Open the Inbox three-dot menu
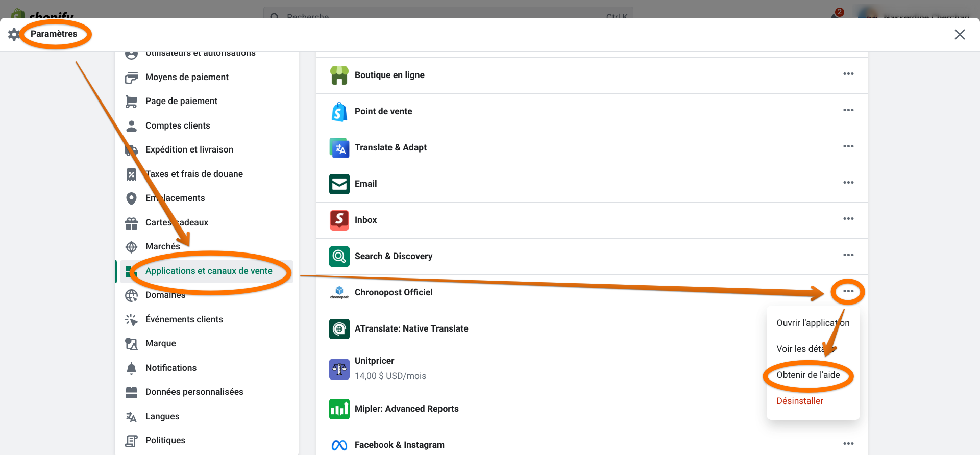The image size is (980, 455). [x=848, y=219]
